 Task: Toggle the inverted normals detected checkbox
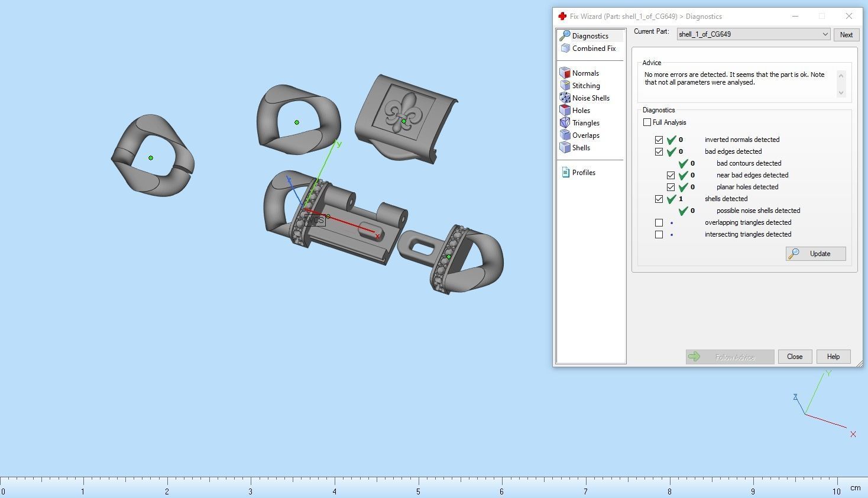(659, 140)
